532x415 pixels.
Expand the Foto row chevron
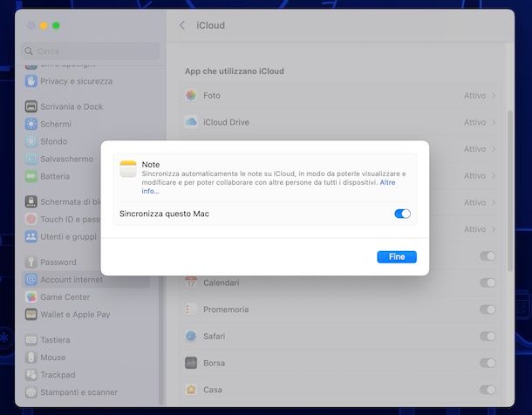point(494,96)
